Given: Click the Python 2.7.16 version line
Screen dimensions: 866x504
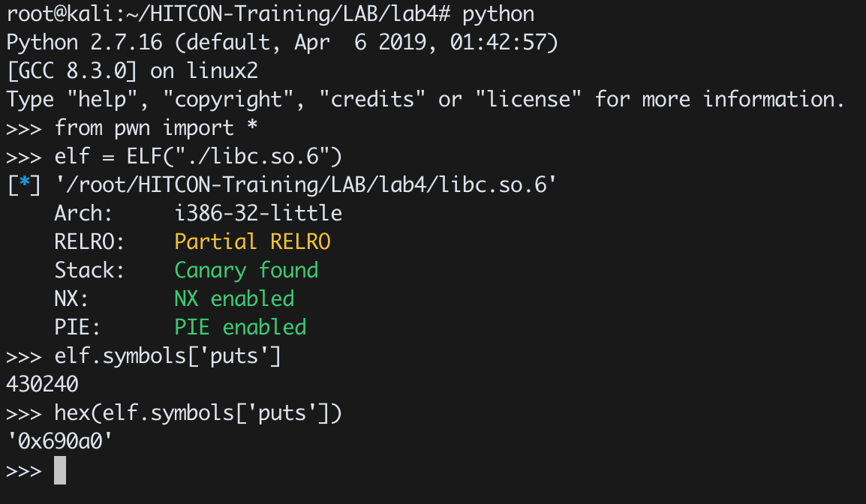Looking at the screenshot, I should point(282,43).
